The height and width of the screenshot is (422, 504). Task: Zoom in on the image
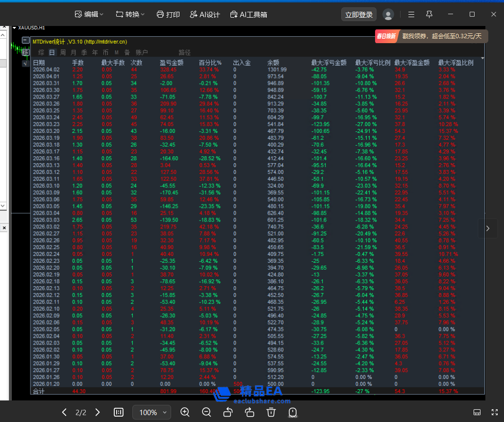185,412
